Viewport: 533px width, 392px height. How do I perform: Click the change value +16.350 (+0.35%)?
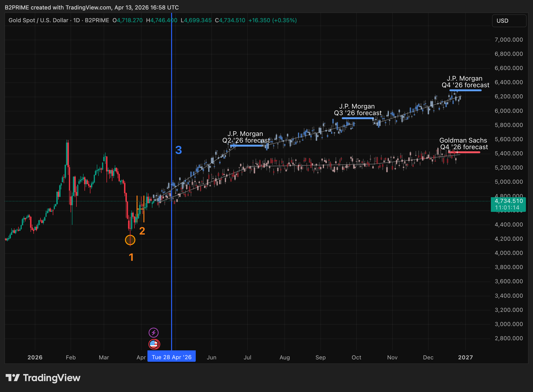[x=273, y=20]
